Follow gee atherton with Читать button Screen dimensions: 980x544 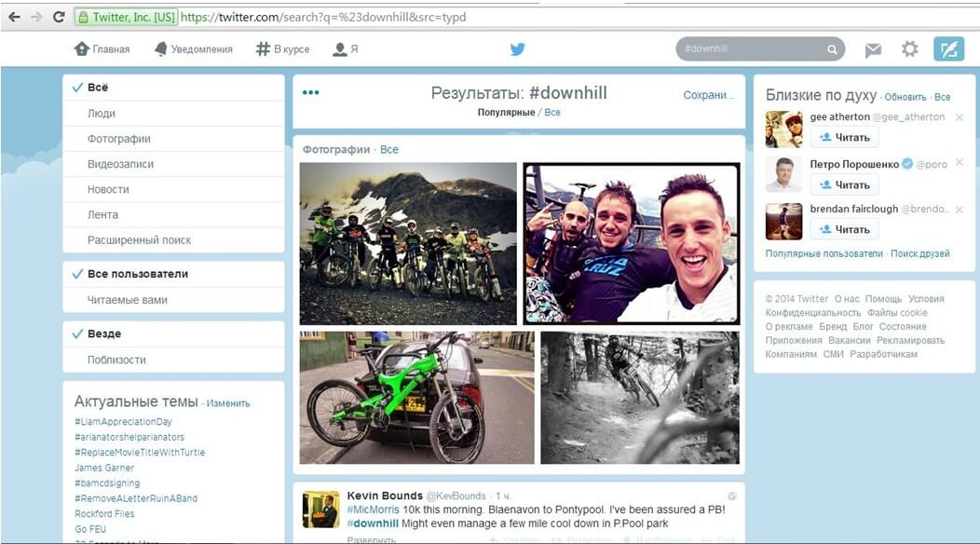pyautogui.click(x=844, y=137)
